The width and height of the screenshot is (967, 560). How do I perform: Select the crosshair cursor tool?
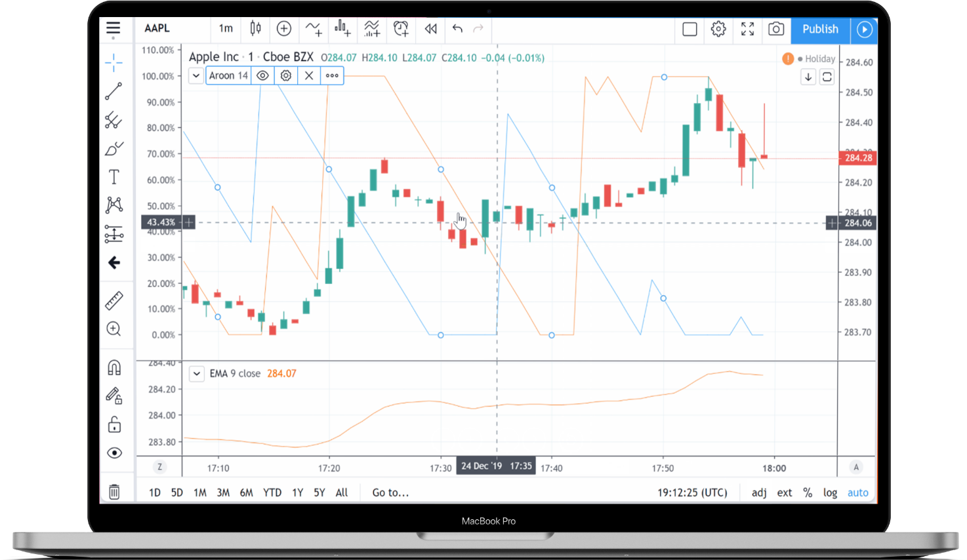pyautogui.click(x=113, y=63)
